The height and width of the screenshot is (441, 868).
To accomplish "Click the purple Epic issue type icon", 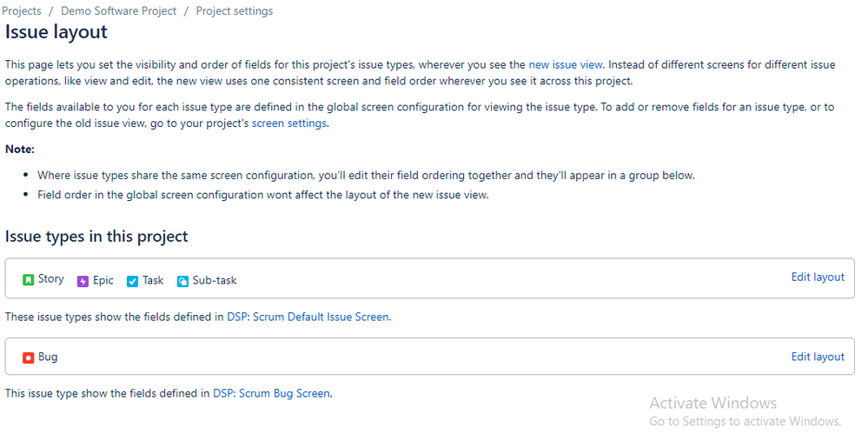I will (x=83, y=281).
